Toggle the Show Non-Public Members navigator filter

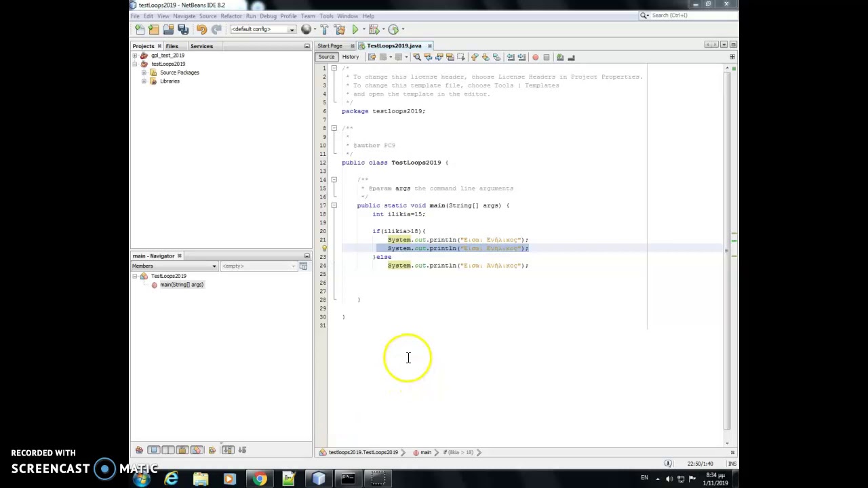pyautogui.click(x=182, y=450)
